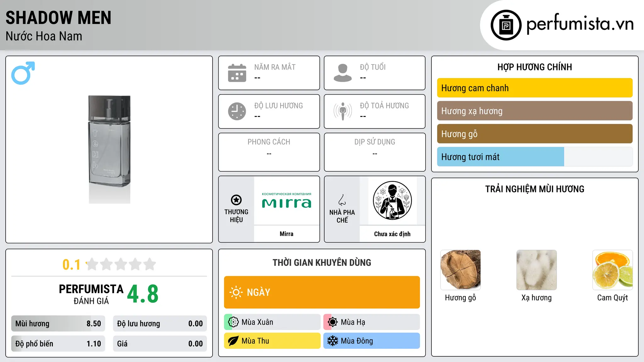Select the Mùa Đông season bar
The height and width of the screenshot is (362, 644).
click(372, 341)
